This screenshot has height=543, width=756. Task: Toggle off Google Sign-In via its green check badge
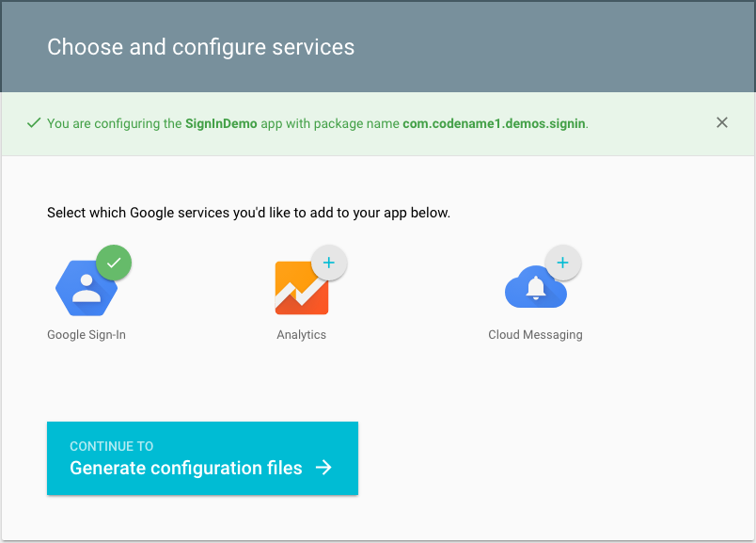point(114,262)
